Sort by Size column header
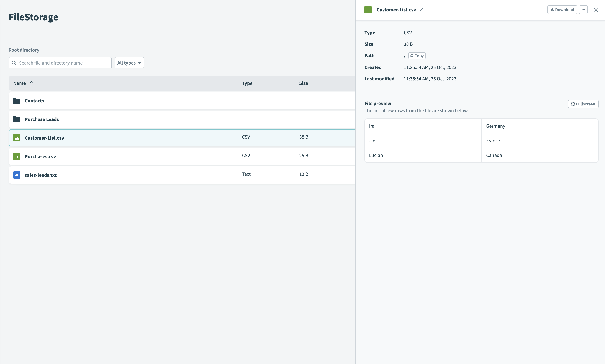Image resolution: width=605 pixels, height=364 pixels. click(303, 83)
